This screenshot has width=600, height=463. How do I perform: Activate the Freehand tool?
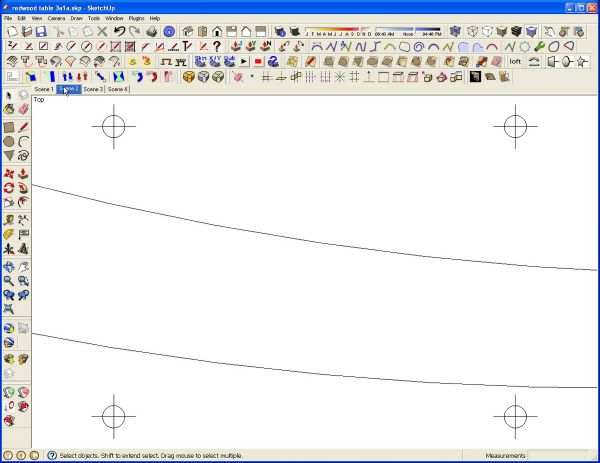23,156
